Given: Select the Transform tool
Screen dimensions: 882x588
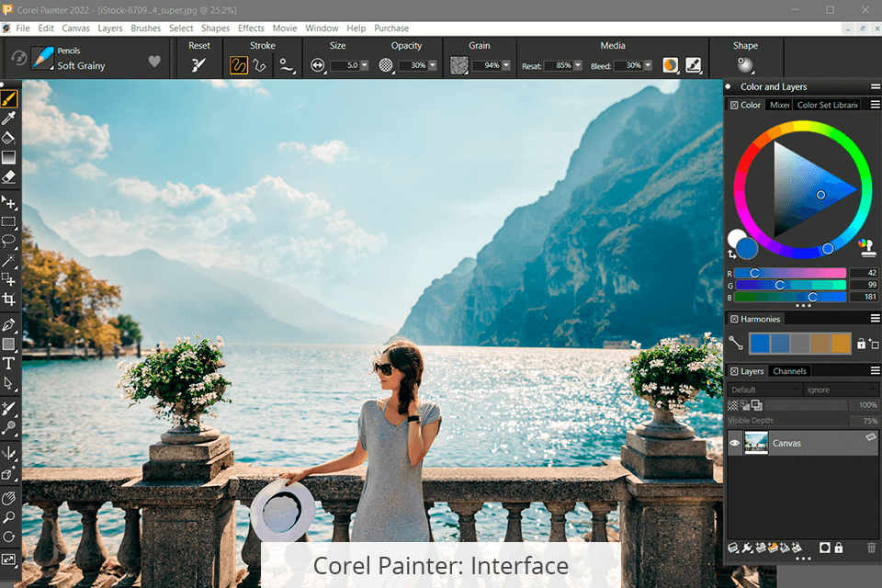Looking at the screenshot, I should [x=9, y=279].
